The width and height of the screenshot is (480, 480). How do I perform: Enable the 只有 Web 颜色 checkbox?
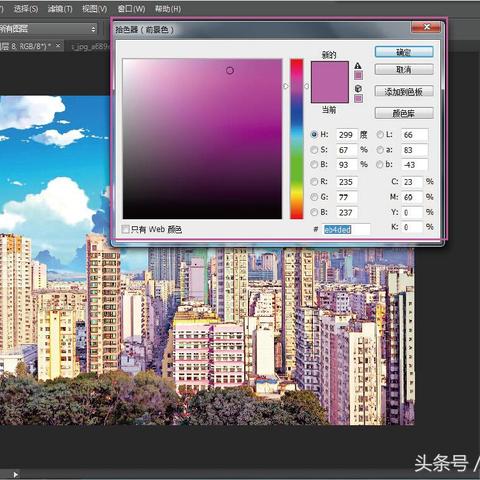tap(125, 229)
